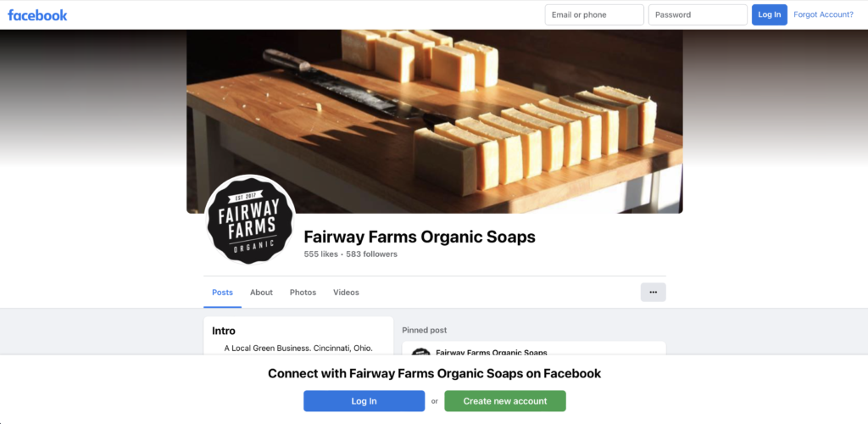This screenshot has height=424, width=868.
Task: Open the three-dots more options button
Action: 654,293
